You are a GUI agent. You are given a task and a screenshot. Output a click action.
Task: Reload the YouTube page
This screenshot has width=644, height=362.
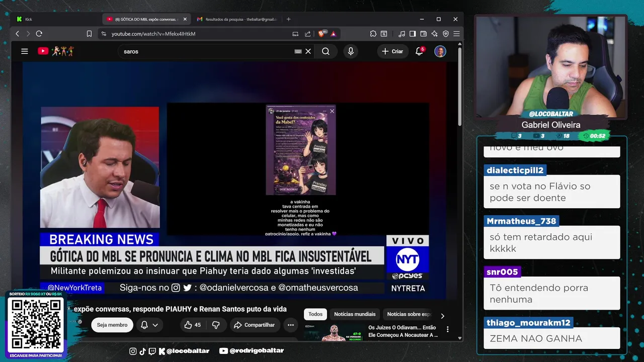click(39, 34)
